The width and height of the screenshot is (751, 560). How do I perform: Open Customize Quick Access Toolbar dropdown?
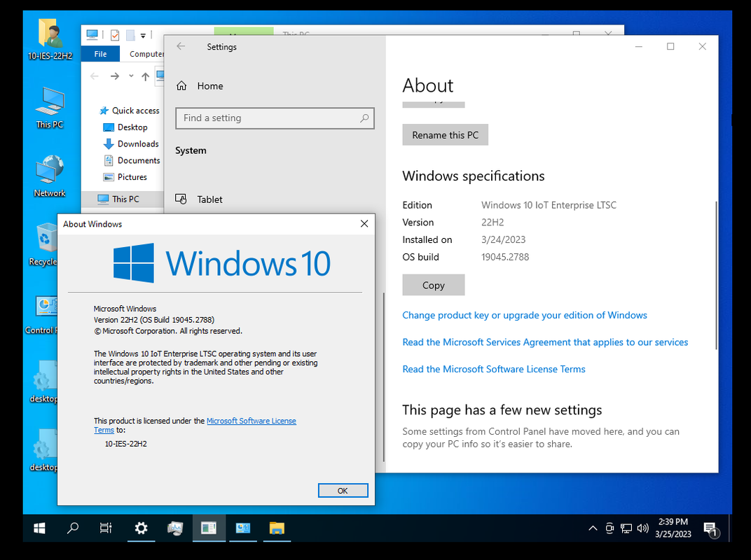click(143, 36)
